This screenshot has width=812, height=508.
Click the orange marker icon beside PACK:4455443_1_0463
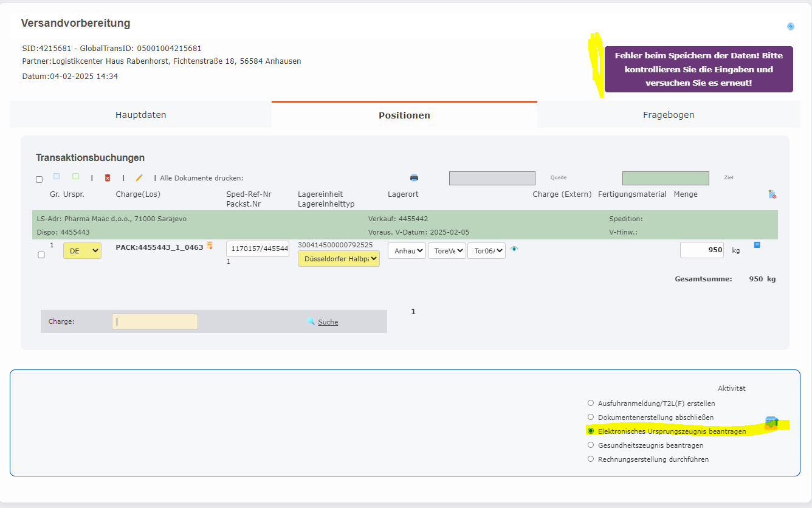click(210, 245)
